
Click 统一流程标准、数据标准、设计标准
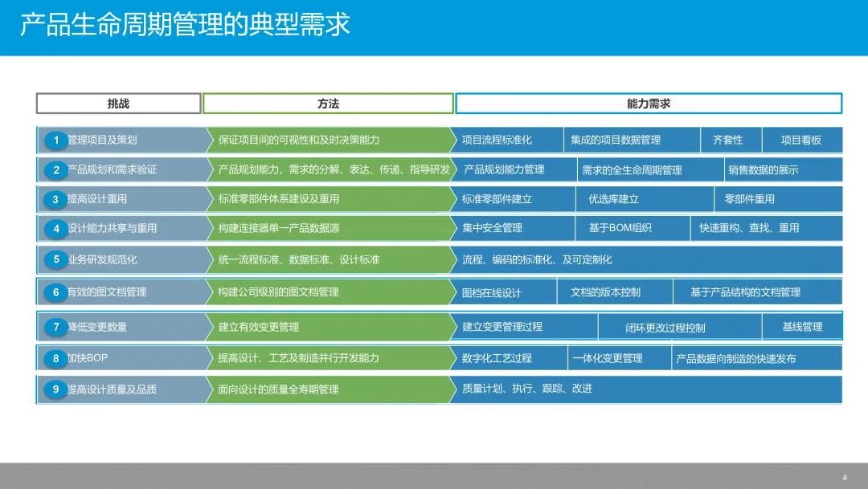330,259
